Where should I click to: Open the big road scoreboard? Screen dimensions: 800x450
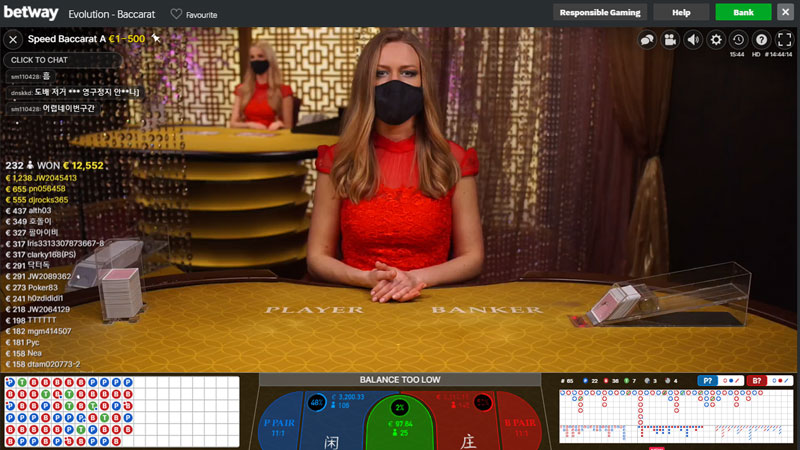click(x=677, y=407)
